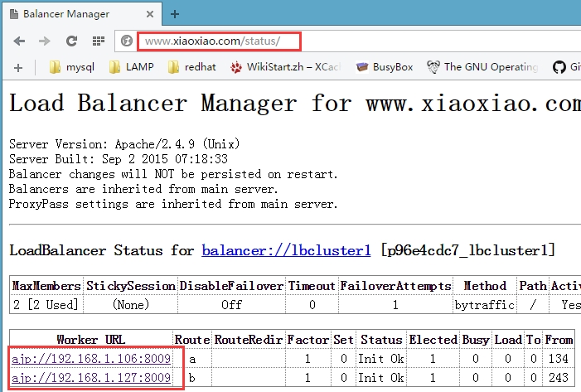
Task: Click 'Balancers are inherited from main server' line
Action: [x=143, y=189]
